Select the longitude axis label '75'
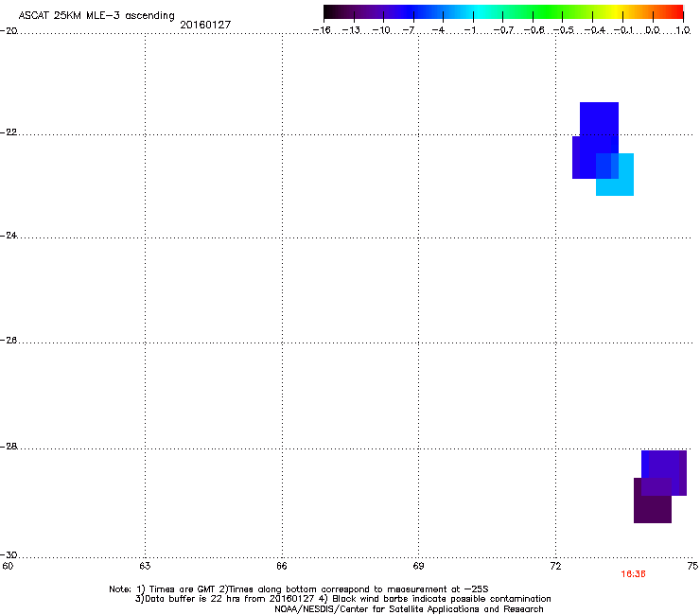This screenshot has width=700, height=615. coord(692,566)
